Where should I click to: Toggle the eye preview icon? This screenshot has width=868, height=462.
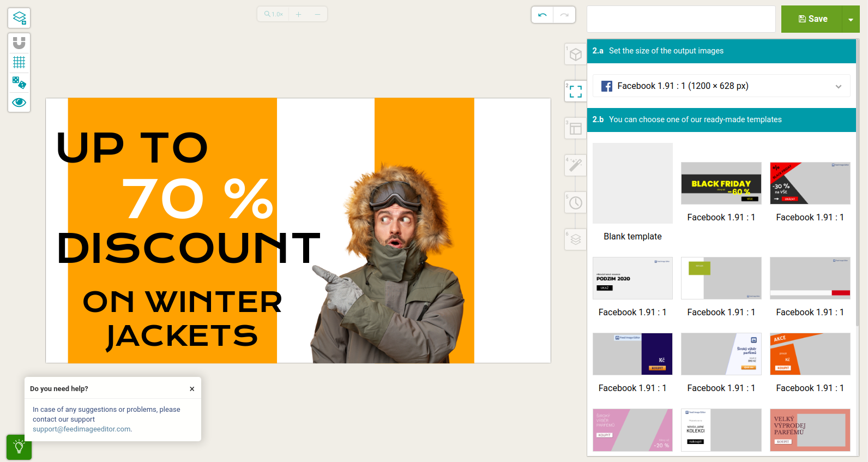[x=19, y=102]
